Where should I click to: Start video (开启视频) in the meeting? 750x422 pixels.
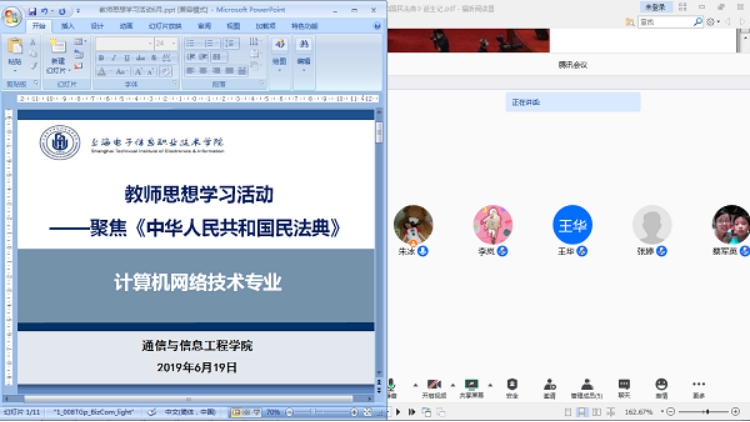tap(434, 388)
